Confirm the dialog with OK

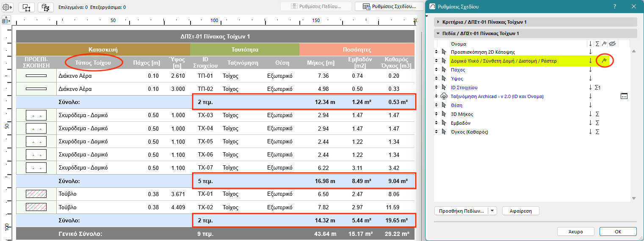tap(618, 232)
